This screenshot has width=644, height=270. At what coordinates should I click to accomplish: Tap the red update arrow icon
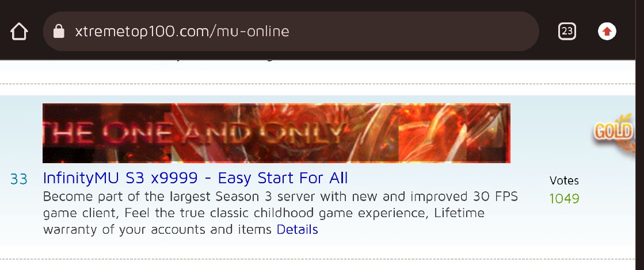tap(607, 31)
